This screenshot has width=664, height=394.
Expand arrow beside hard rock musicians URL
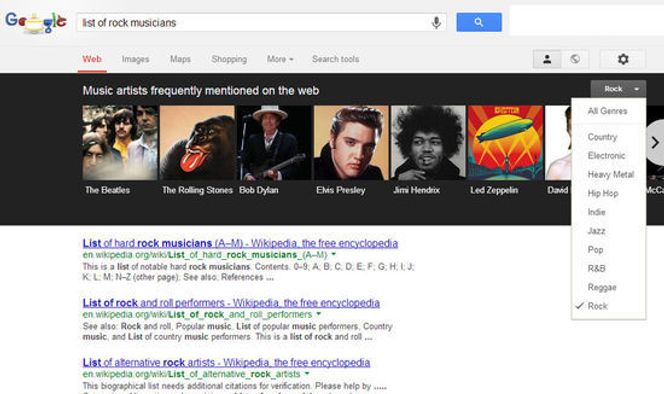334,255
